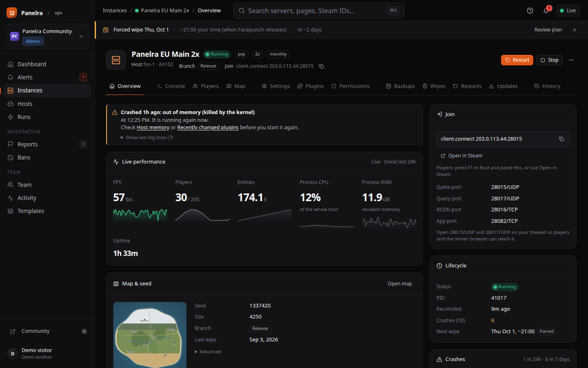The image size is (588, 368).
Task: Expand the Advanced map details
Action: pos(208,352)
